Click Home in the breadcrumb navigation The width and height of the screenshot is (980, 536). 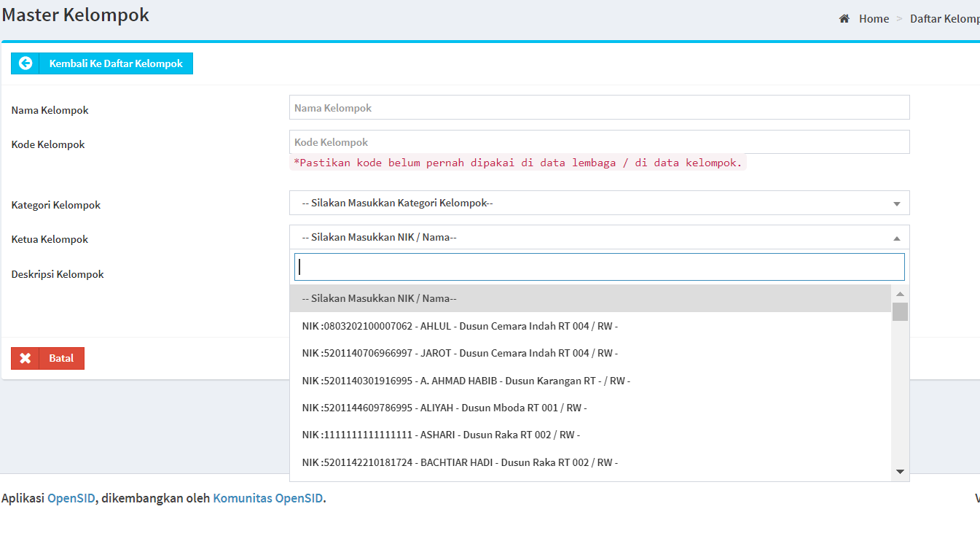874,18
